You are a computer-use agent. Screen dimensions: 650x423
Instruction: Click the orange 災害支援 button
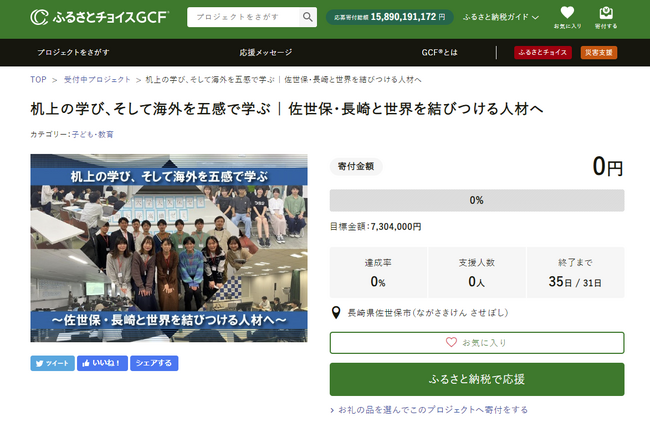click(x=599, y=52)
